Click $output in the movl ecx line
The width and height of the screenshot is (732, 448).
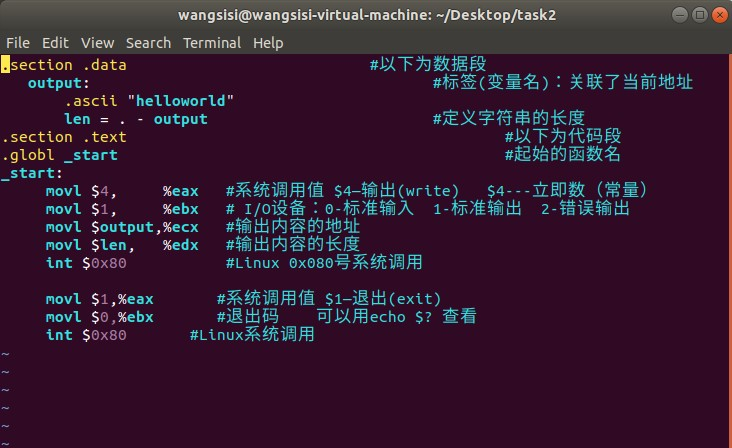(122, 227)
